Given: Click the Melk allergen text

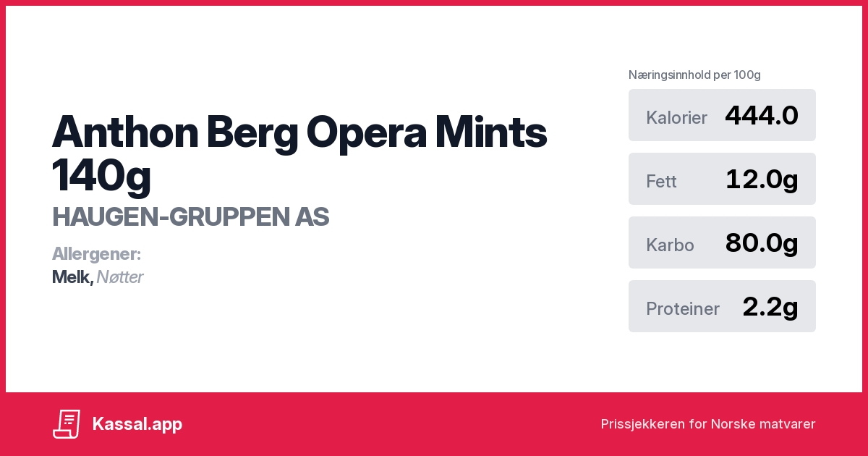Looking at the screenshot, I should pyautogui.click(x=72, y=276).
